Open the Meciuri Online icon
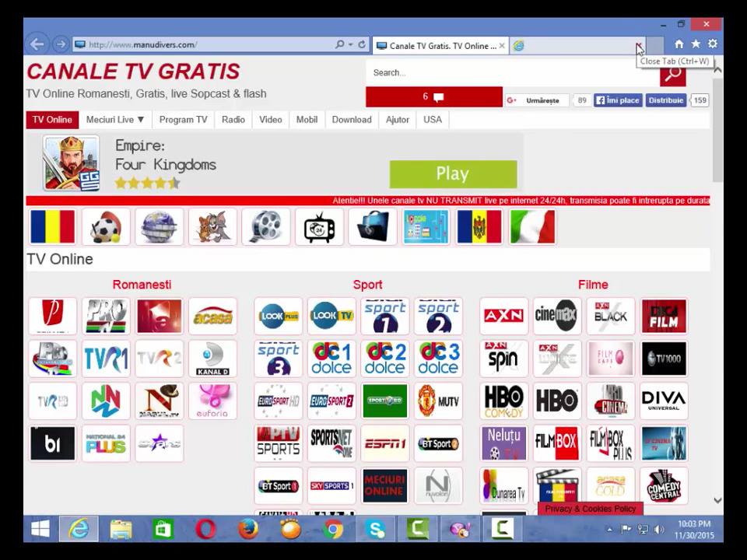The width and height of the screenshot is (747, 560). [385, 485]
